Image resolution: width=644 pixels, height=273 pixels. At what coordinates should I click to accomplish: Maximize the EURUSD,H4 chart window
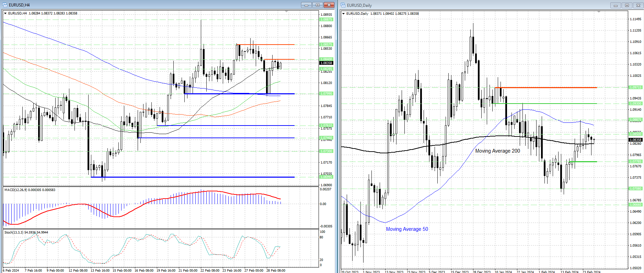pyautogui.click(x=318, y=5)
